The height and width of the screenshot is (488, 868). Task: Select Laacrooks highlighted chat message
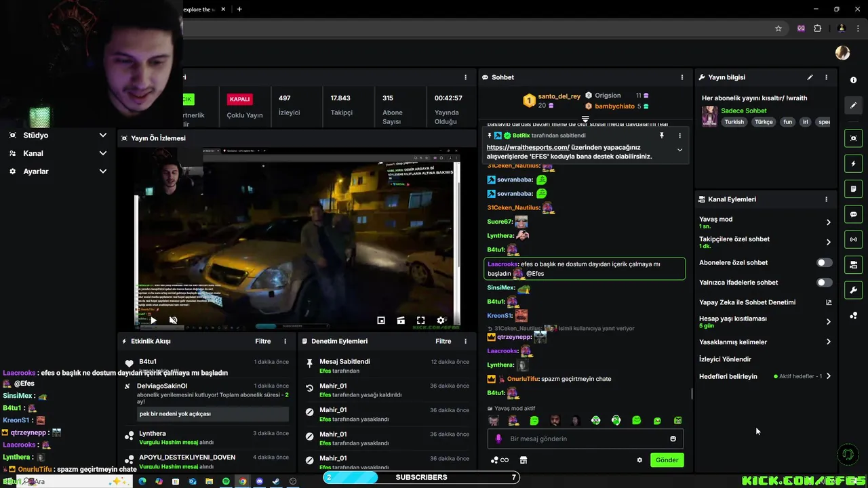585,268
